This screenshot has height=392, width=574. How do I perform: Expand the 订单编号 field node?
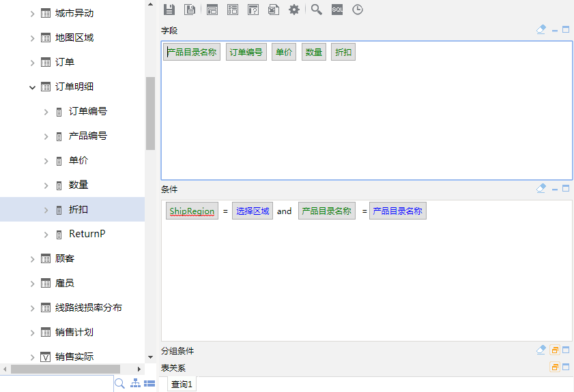tap(46, 112)
